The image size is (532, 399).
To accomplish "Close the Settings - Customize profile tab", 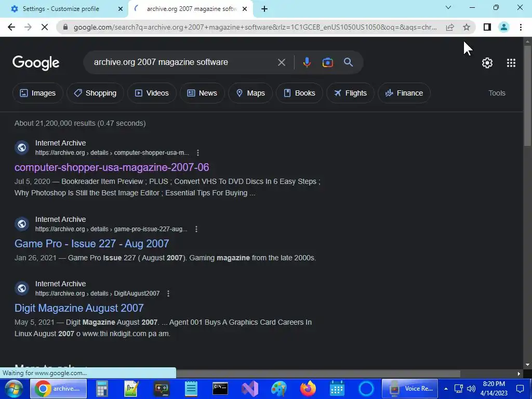I will point(121,9).
